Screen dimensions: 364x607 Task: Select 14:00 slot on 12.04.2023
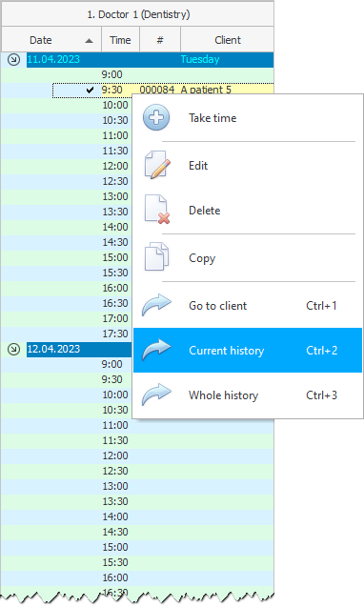115,516
